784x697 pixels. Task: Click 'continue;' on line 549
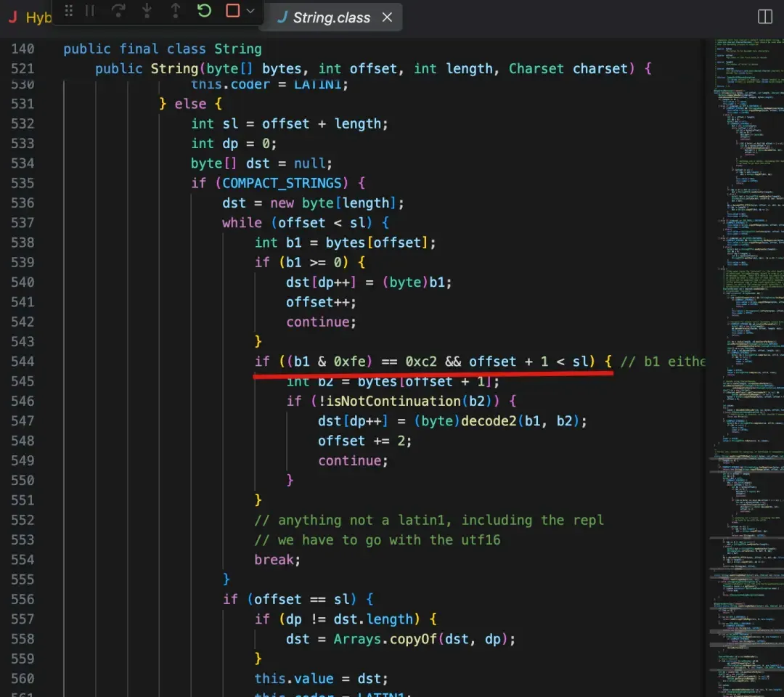tap(353, 461)
